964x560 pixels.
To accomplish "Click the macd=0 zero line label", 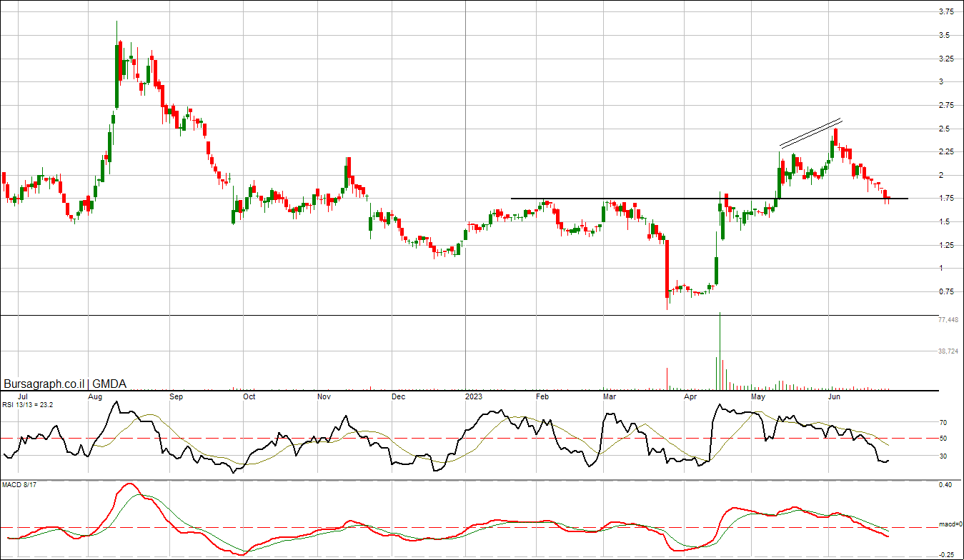I will [950, 525].
